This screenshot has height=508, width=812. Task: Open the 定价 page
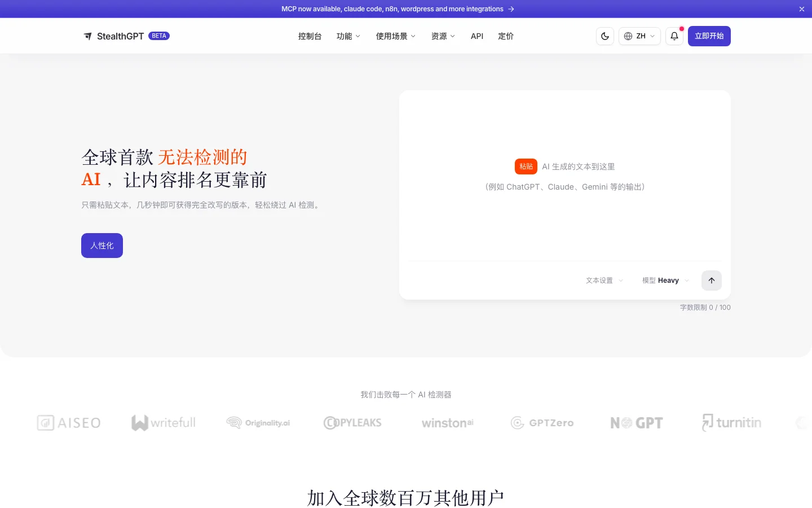coord(506,36)
